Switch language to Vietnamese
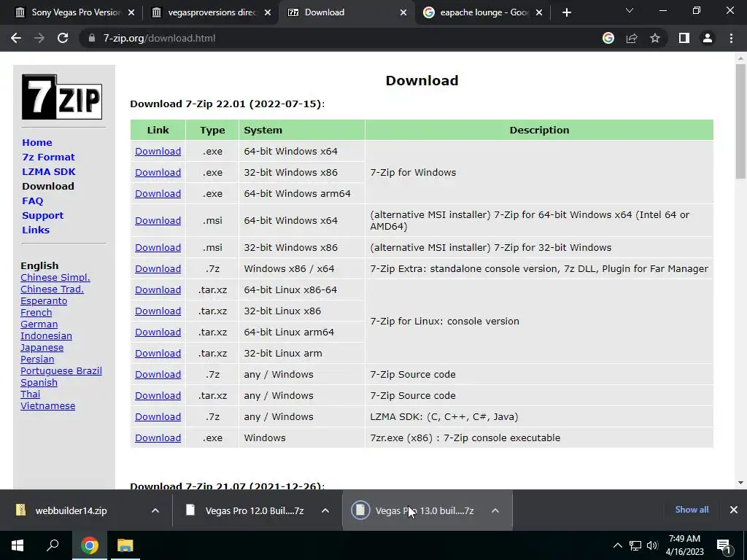Viewport: 747px width, 560px height. (x=47, y=406)
